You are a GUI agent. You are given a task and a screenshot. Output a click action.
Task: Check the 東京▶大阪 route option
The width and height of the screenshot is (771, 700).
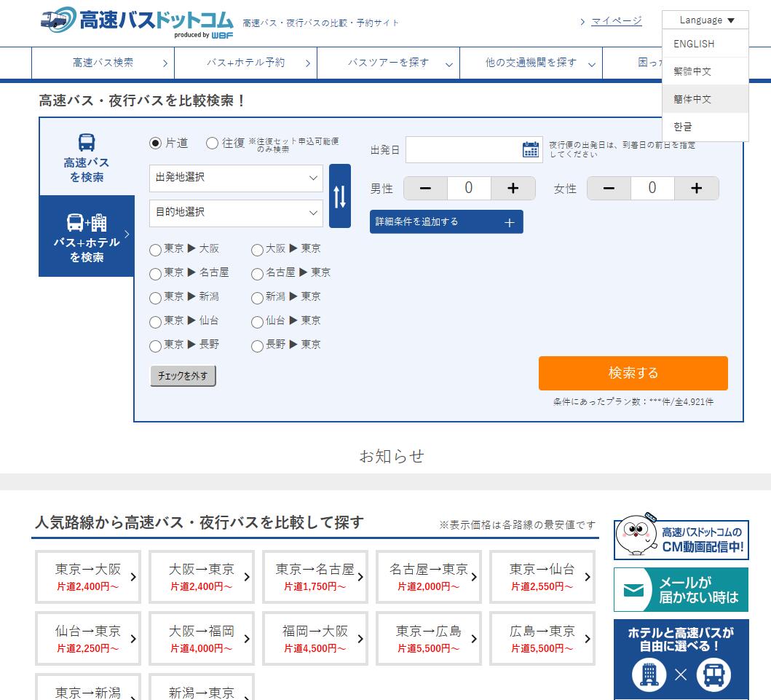click(x=155, y=249)
